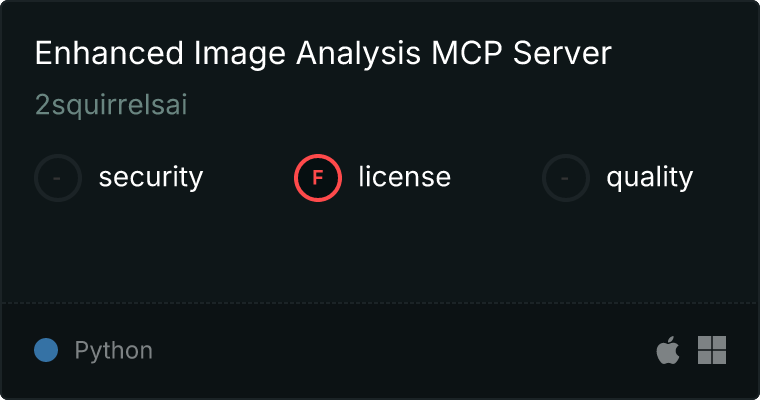Click the security grade dash circle

point(58,178)
